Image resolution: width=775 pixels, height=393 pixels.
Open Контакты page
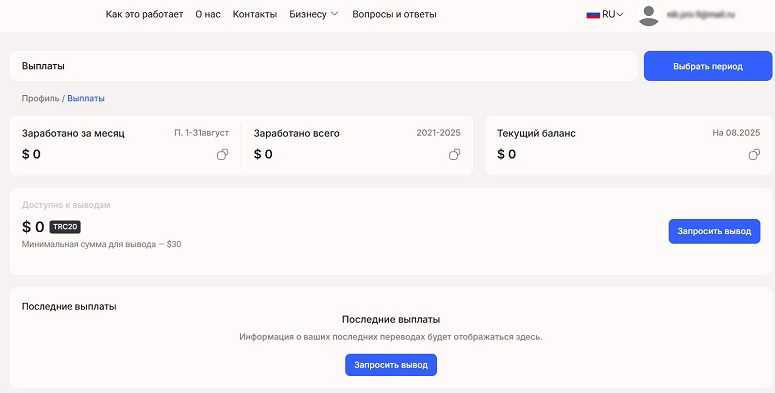click(x=255, y=14)
